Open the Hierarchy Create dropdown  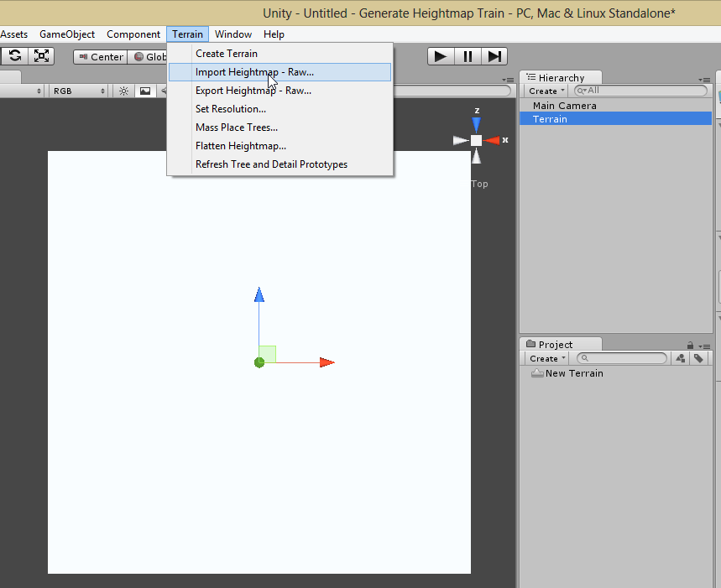[x=546, y=91]
